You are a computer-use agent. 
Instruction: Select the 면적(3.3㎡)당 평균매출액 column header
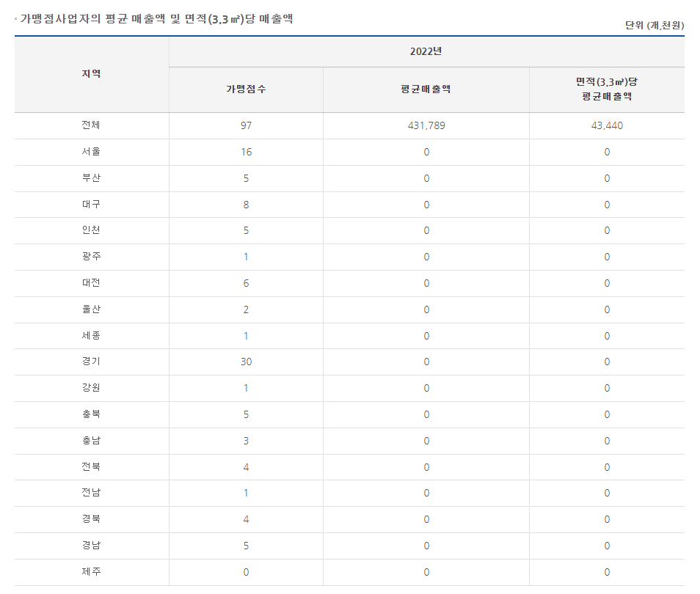(x=607, y=89)
